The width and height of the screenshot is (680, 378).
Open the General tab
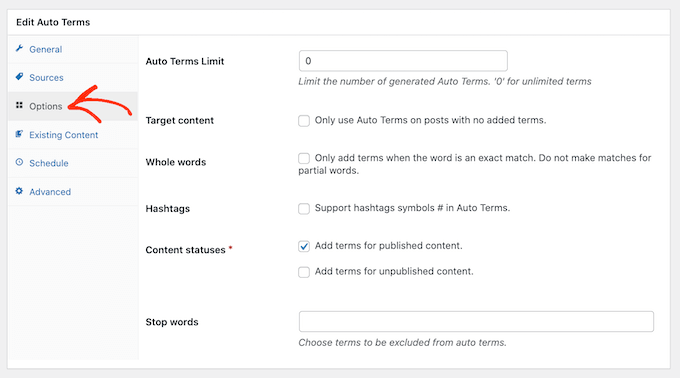pos(73,49)
